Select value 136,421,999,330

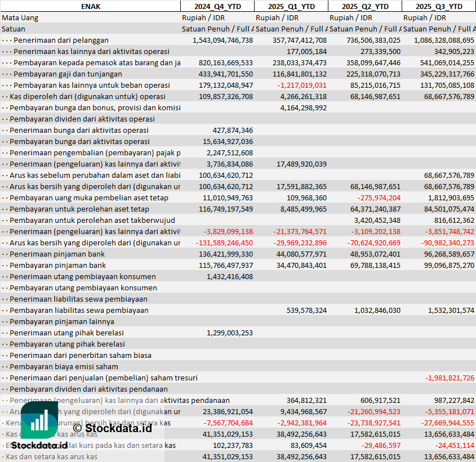226,254
